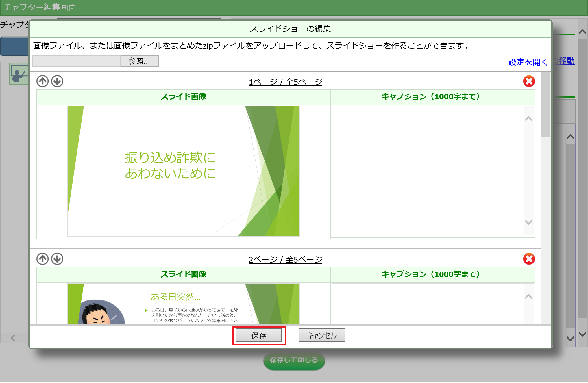This screenshot has width=588, height=383.
Task: Click the キャンセル cancel button
Action: pos(322,335)
